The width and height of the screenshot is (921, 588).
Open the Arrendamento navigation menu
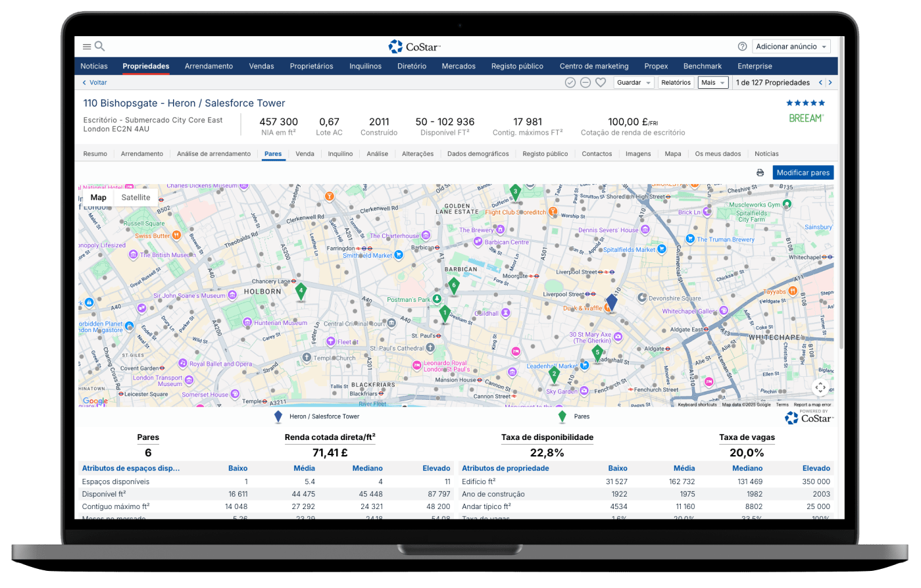click(x=209, y=66)
